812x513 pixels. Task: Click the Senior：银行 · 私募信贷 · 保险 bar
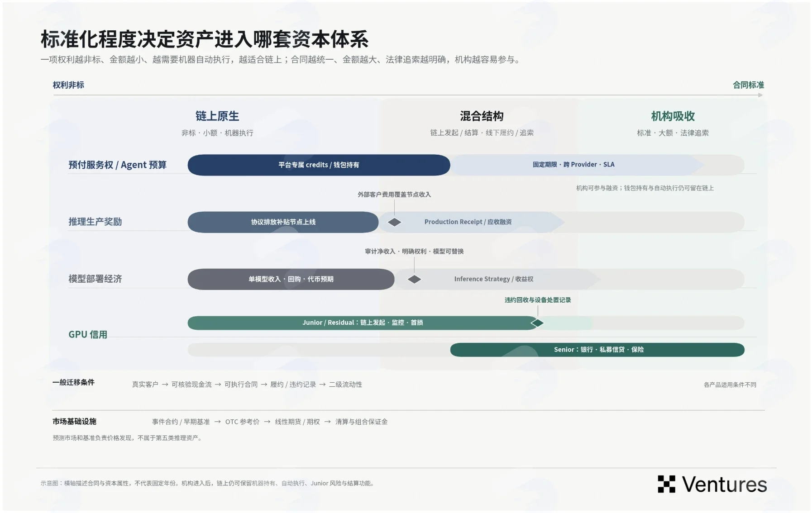pos(597,350)
